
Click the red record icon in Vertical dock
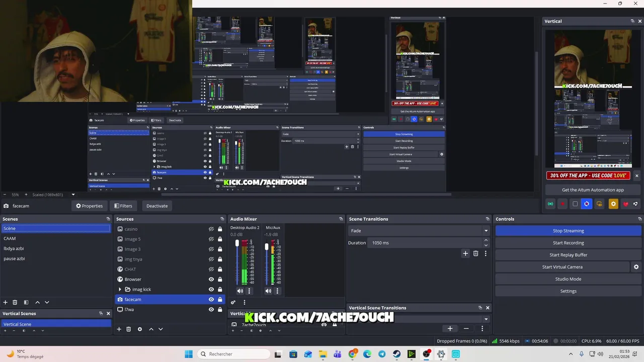tap(562, 204)
